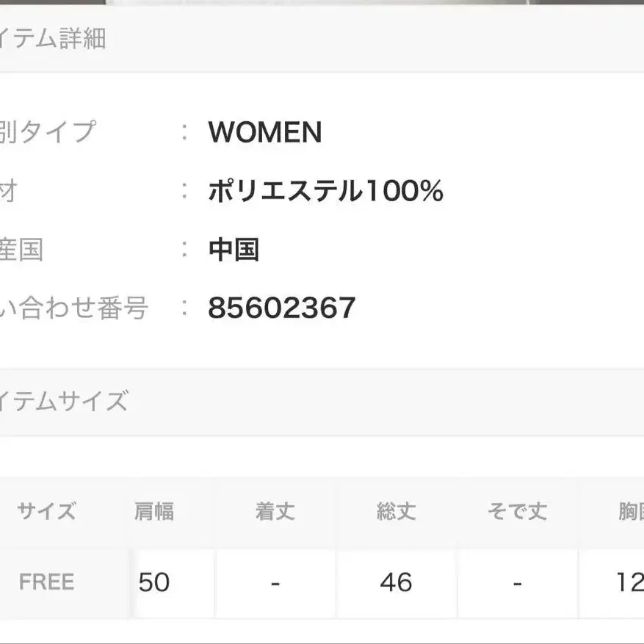Screen dimensions: 644x644
Task: Select the 中国 country of origin value
Action: [234, 250]
